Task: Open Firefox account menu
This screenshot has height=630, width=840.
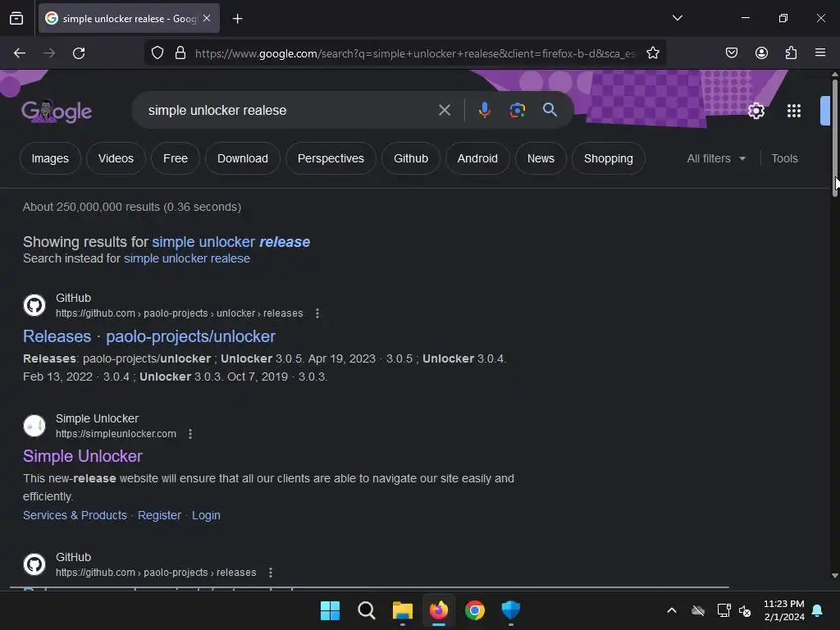Action: 761,52
